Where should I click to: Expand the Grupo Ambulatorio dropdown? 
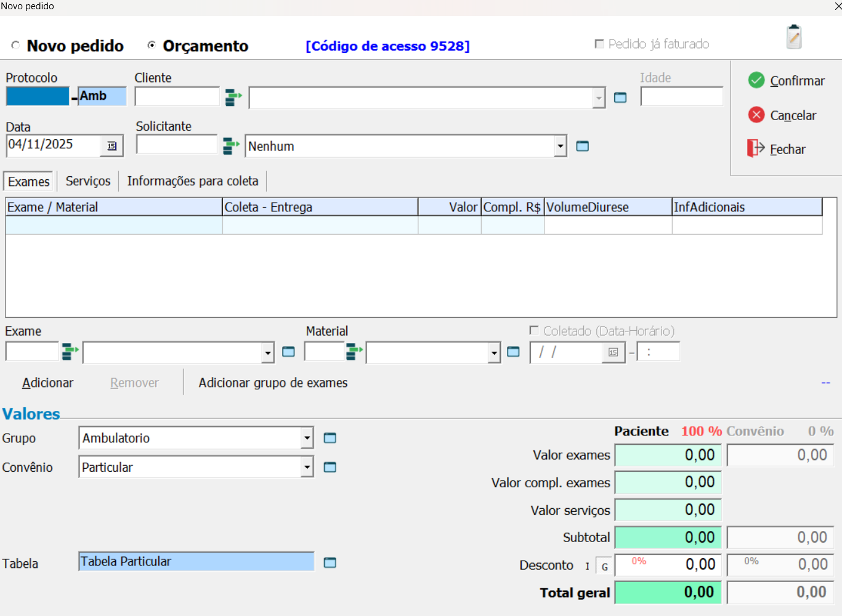point(307,438)
